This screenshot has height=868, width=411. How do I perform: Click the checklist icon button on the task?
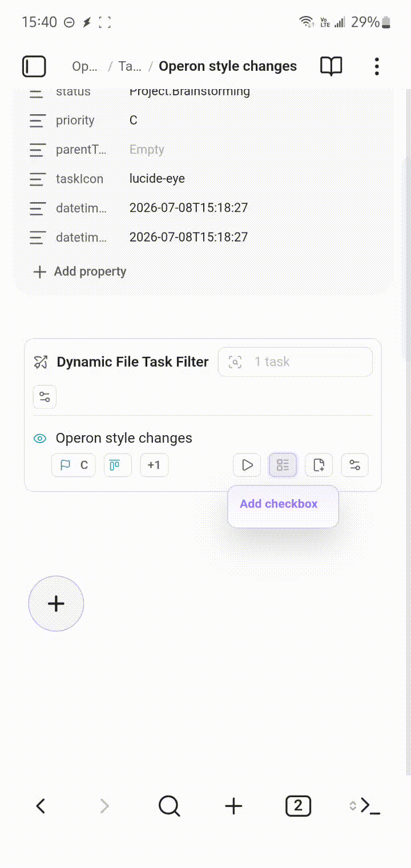[283, 465]
